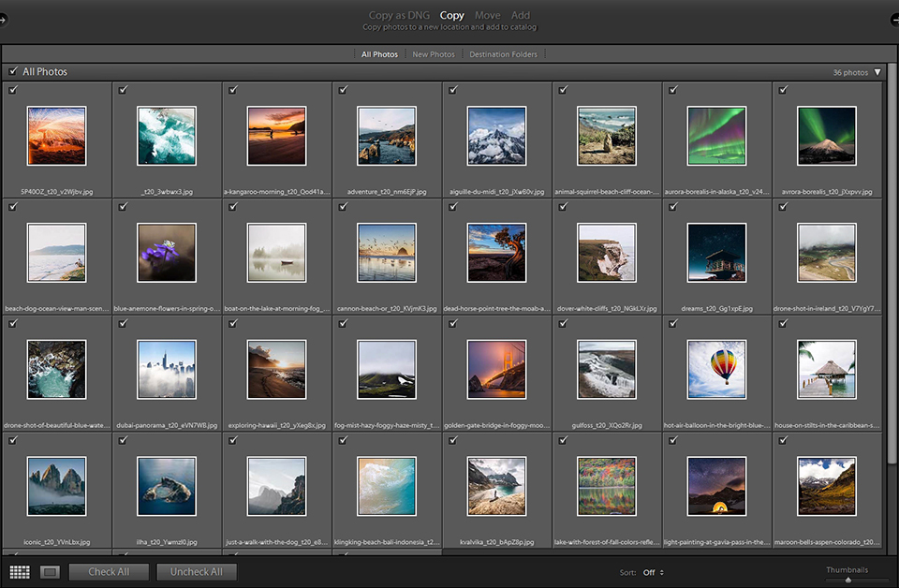The image size is (899, 588).
Task: Open the left source panel arrow
Action: [3, 20]
